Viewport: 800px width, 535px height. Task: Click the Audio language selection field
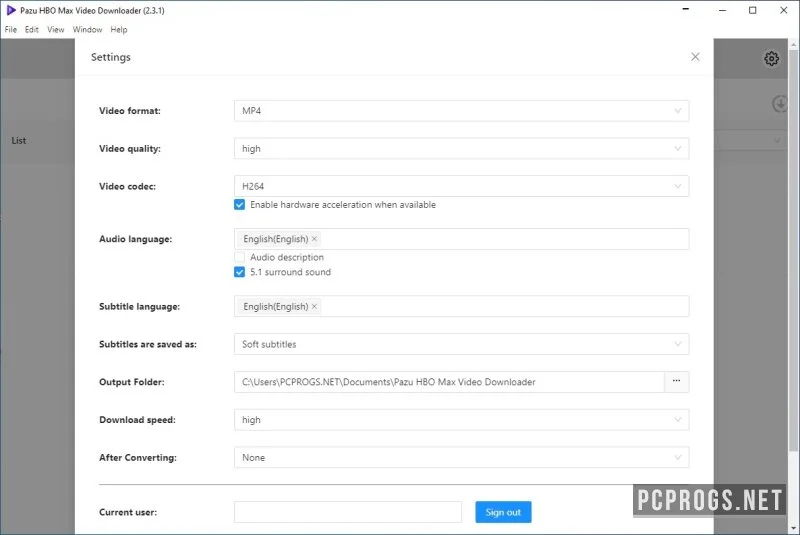(461, 239)
